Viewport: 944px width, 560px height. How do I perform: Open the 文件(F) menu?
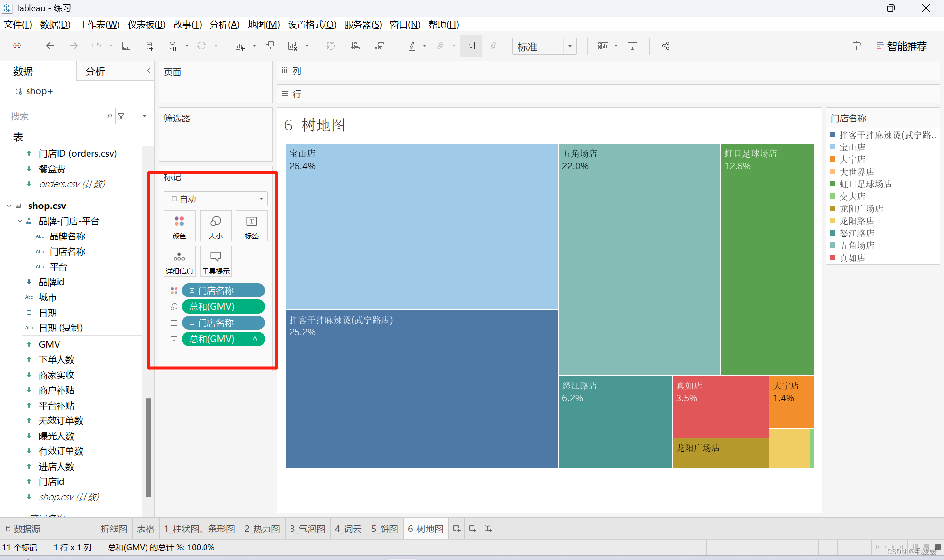click(18, 24)
